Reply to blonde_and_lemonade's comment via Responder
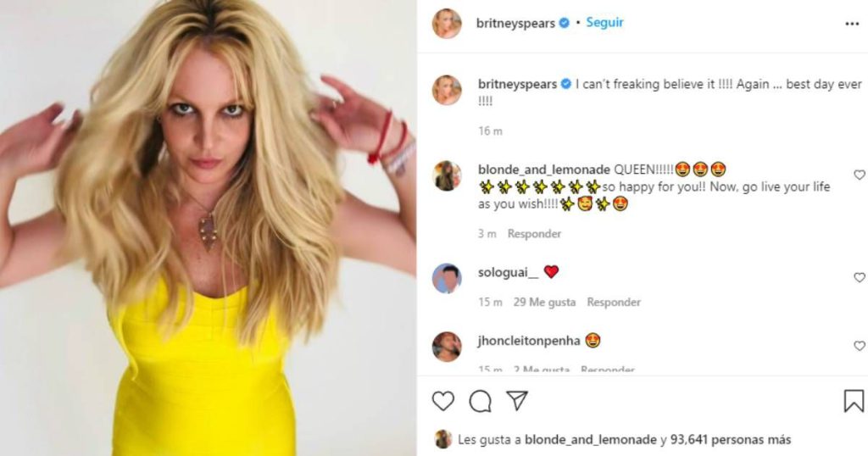 coord(534,234)
